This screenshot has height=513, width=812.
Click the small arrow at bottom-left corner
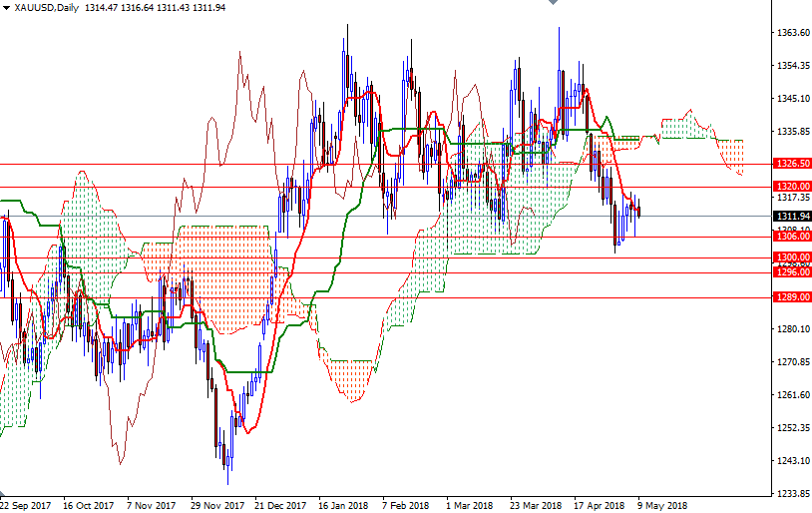(4, 494)
